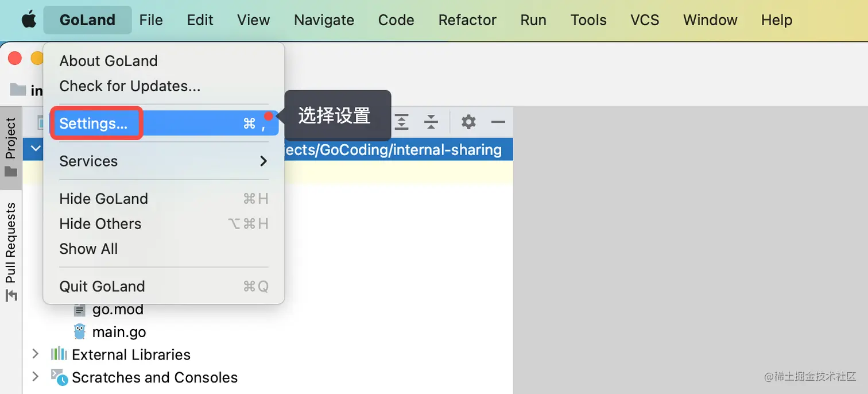The image size is (868, 394).
Task: Select the go.mod file
Action: pos(118,310)
